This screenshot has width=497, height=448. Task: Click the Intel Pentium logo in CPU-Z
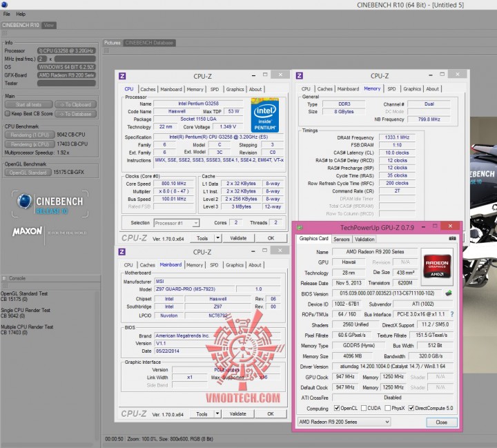click(264, 115)
